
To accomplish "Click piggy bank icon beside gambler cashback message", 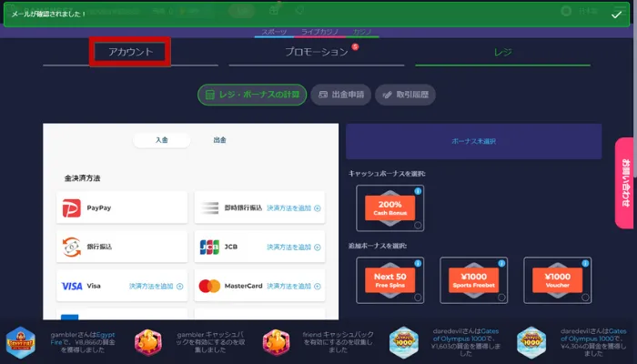I will [148, 342].
